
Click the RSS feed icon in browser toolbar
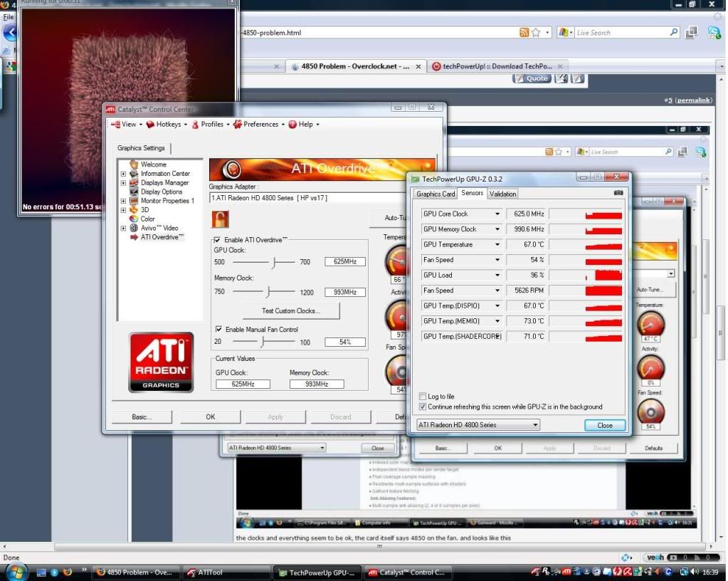[x=524, y=33]
